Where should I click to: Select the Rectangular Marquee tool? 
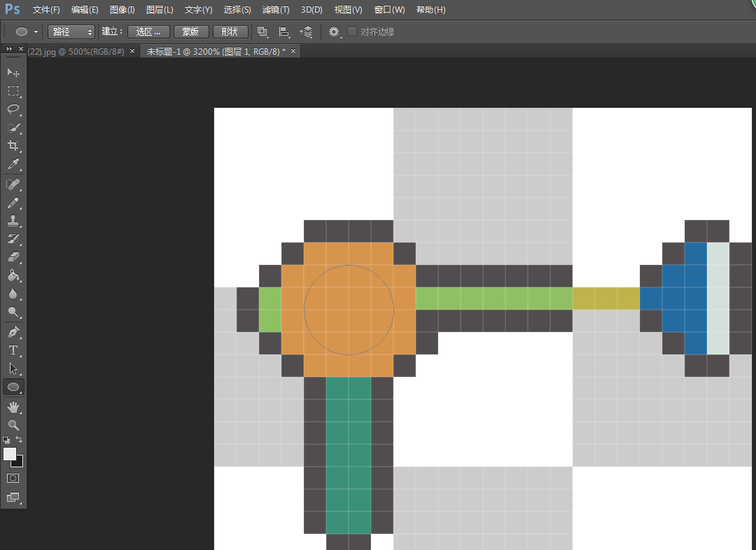(13, 90)
